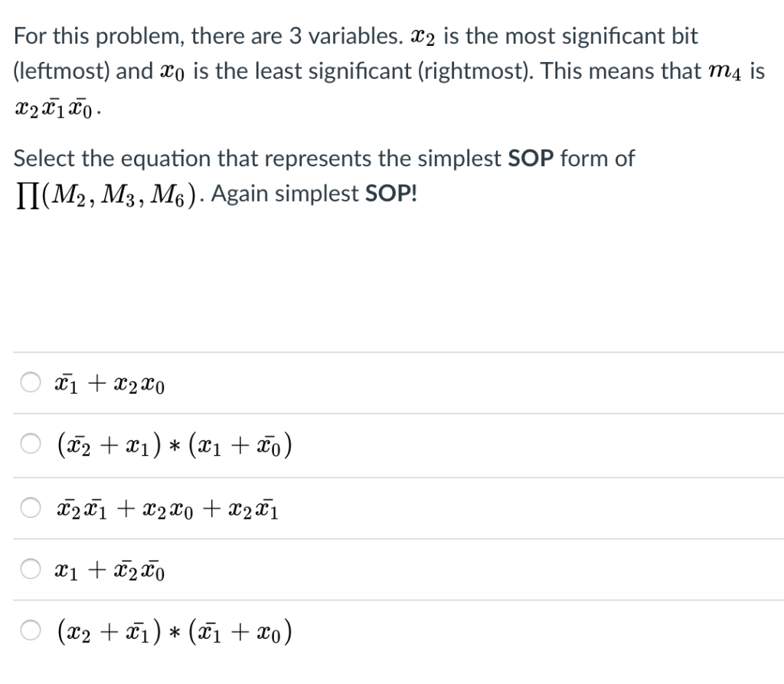Select the first answer option radio button
The image size is (784, 684).
[x=30, y=384]
